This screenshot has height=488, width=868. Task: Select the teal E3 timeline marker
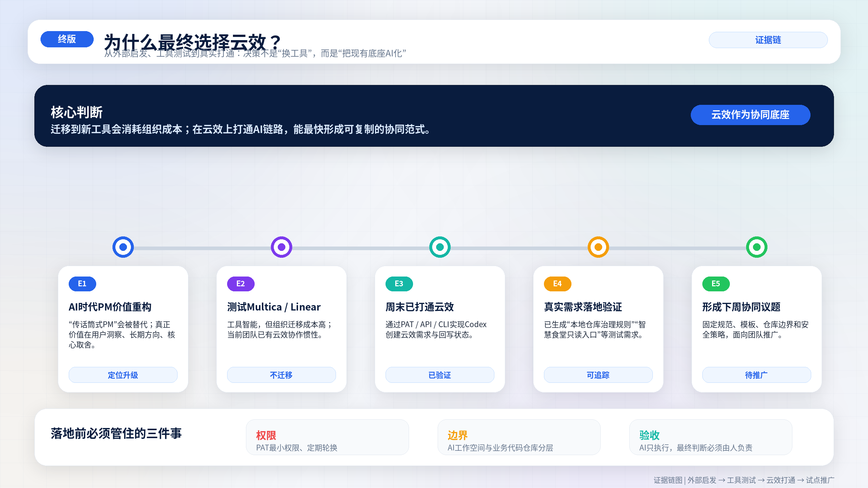click(440, 247)
